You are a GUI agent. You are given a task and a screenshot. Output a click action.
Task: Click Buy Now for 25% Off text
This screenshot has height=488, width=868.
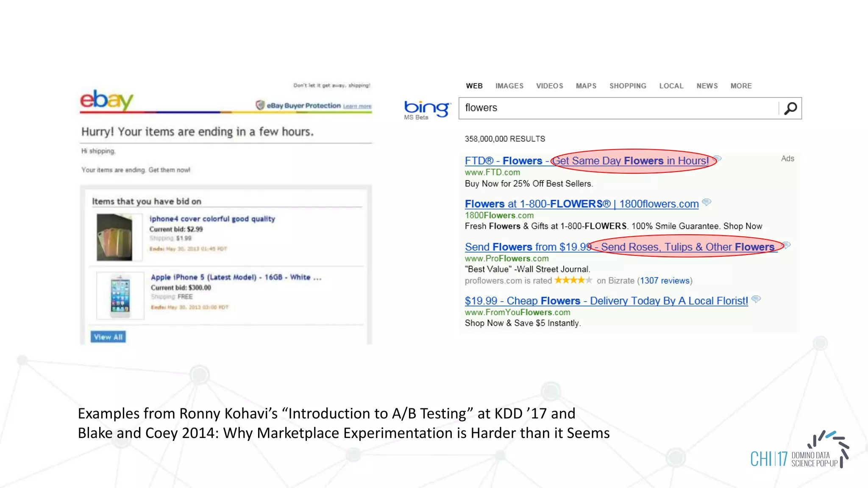tap(529, 184)
